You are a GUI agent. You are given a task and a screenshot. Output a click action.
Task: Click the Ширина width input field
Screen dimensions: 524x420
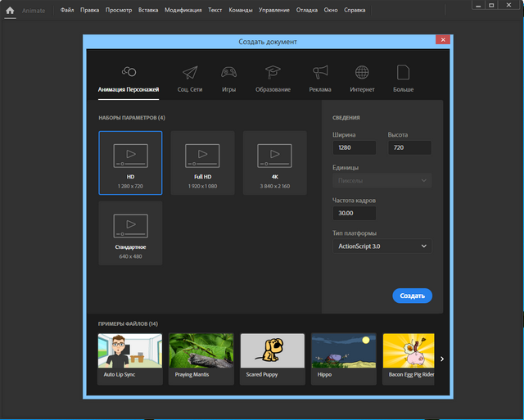(354, 148)
